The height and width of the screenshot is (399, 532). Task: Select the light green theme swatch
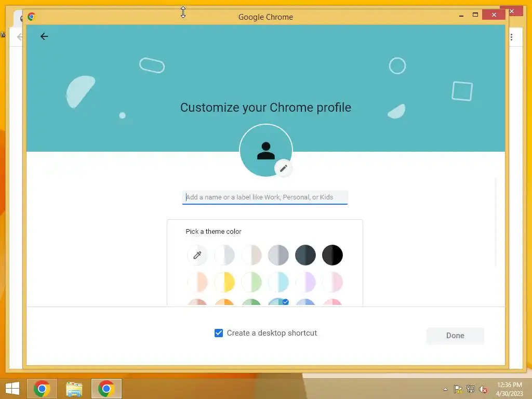point(251,282)
